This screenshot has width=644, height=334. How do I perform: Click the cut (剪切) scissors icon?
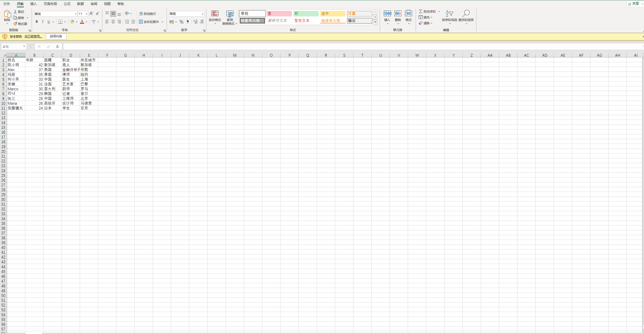15,12
